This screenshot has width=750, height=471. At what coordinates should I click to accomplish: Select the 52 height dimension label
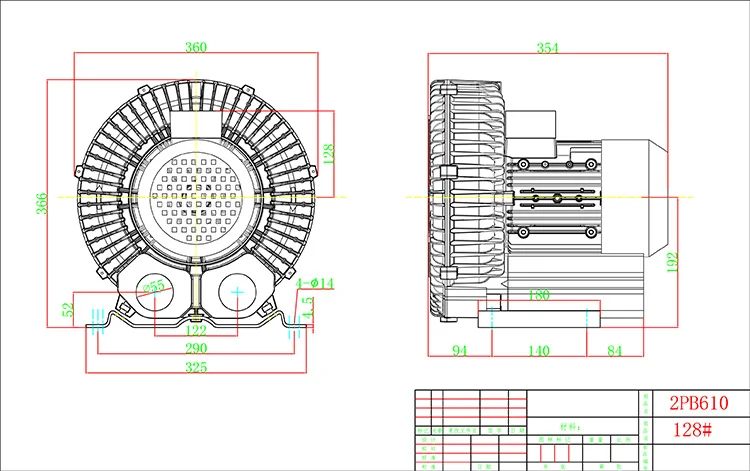68,310
